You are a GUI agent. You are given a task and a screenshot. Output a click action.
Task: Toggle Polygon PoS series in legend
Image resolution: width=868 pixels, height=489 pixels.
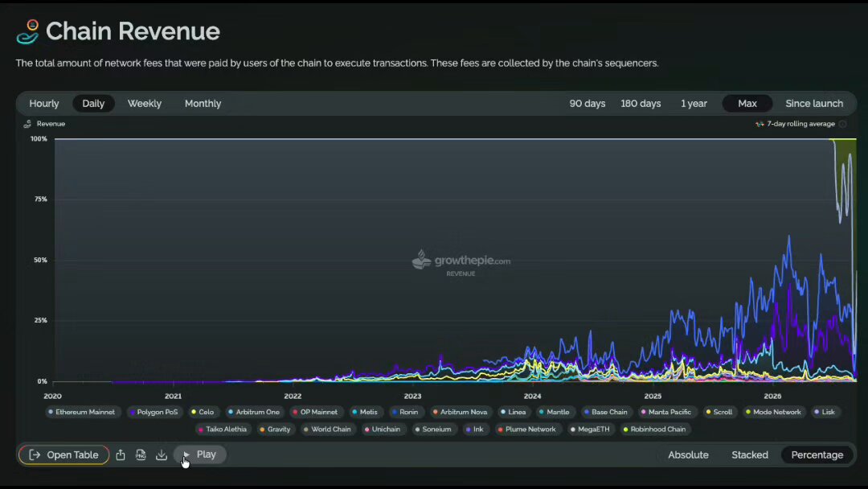pyautogui.click(x=154, y=412)
